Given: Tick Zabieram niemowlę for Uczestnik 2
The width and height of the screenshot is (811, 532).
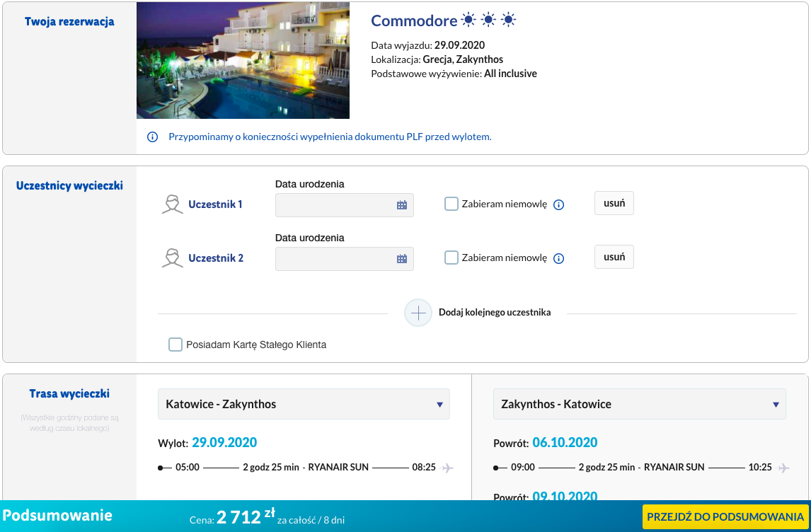Looking at the screenshot, I should [x=451, y=258].
